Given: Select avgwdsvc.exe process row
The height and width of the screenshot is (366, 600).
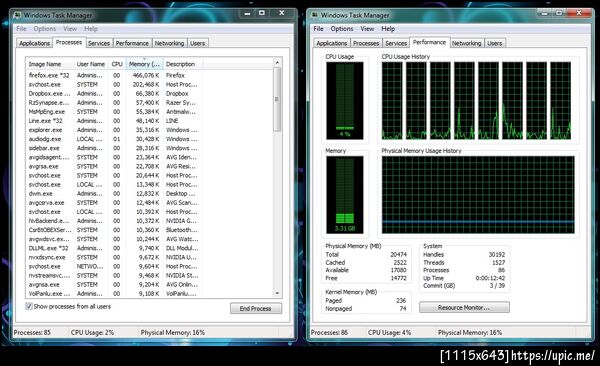Looking at the screenshot, I should coord(114,239).
